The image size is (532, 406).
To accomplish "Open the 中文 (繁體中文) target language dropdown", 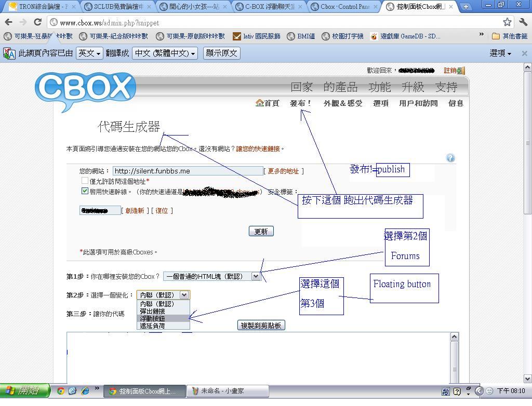I will [165, 53].
